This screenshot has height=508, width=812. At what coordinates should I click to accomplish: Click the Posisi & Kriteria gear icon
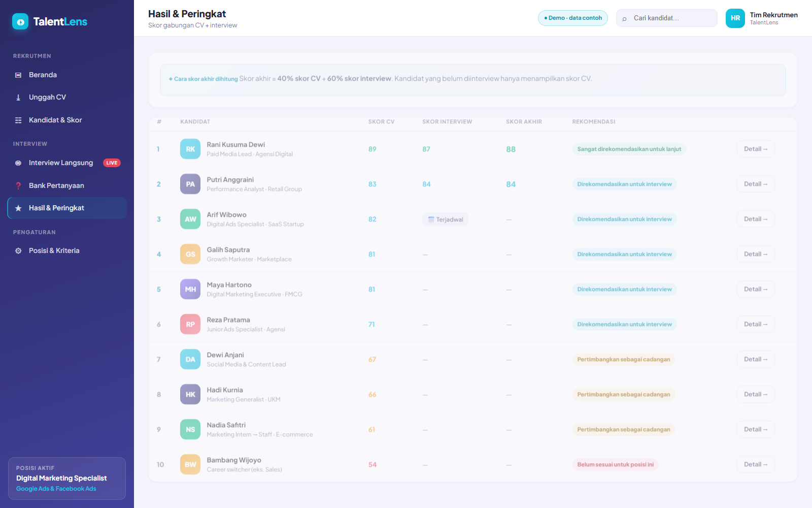pos(18,251)
